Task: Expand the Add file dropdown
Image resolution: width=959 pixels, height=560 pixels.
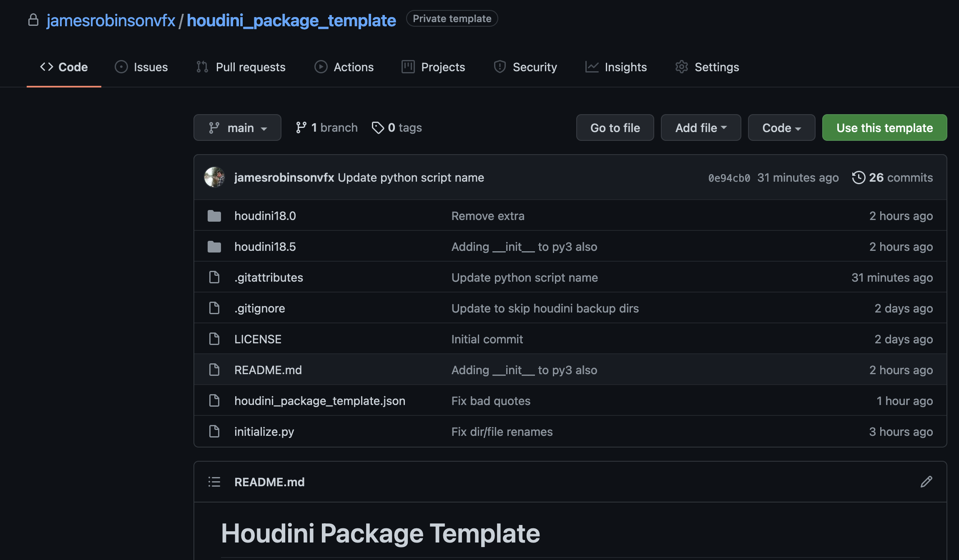Action: click(x=701, y=127)
